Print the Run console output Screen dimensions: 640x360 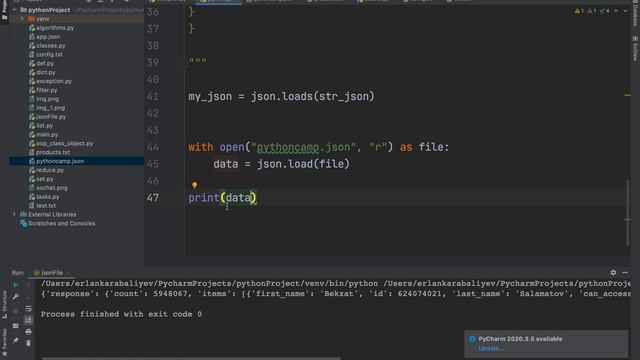pos(28,331)
